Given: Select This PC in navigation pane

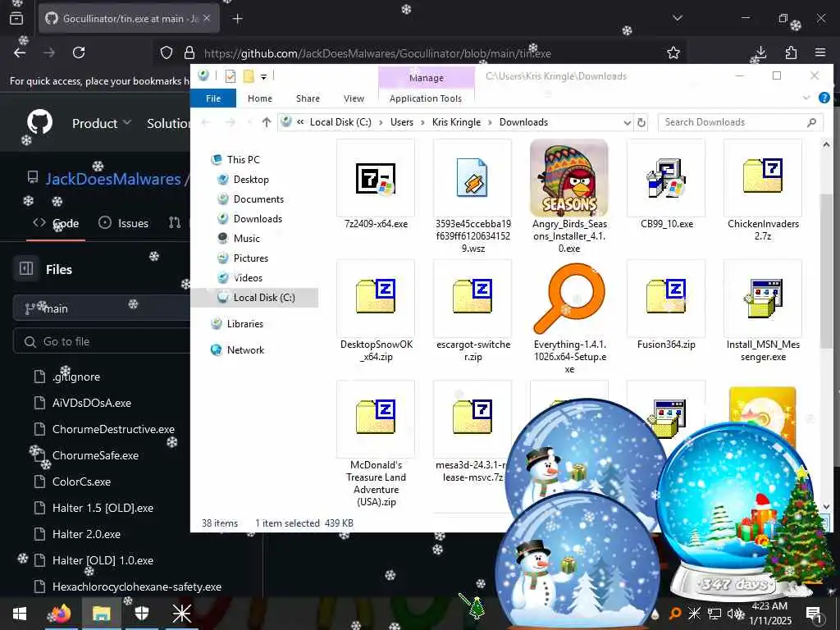Looking at the screenshot, I should (x=243, y=160).
